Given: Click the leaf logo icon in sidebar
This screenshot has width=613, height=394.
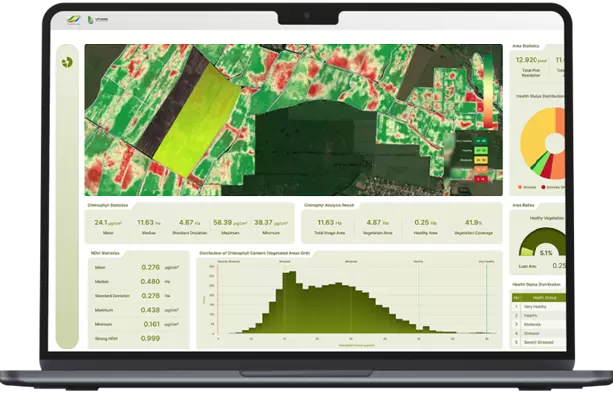Looking at the screenshot, I should 67,62.
